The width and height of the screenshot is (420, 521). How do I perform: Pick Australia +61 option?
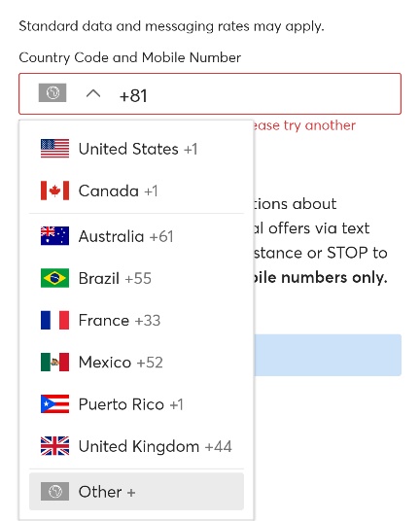pyautogui.click(x=136, y=236)
